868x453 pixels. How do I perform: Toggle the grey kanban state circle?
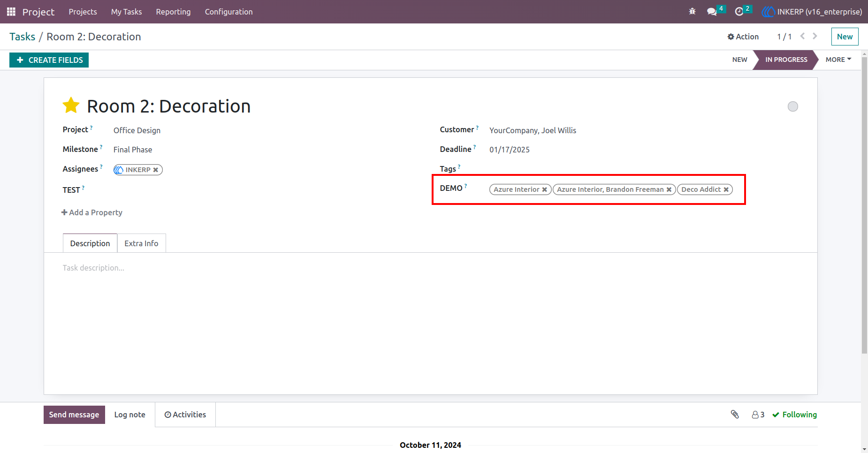point(793,106)
